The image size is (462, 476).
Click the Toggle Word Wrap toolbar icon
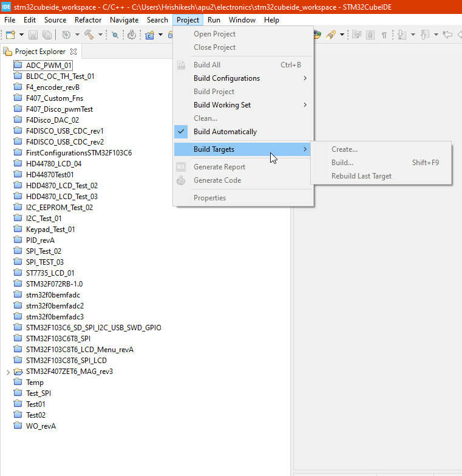(356, 35)
